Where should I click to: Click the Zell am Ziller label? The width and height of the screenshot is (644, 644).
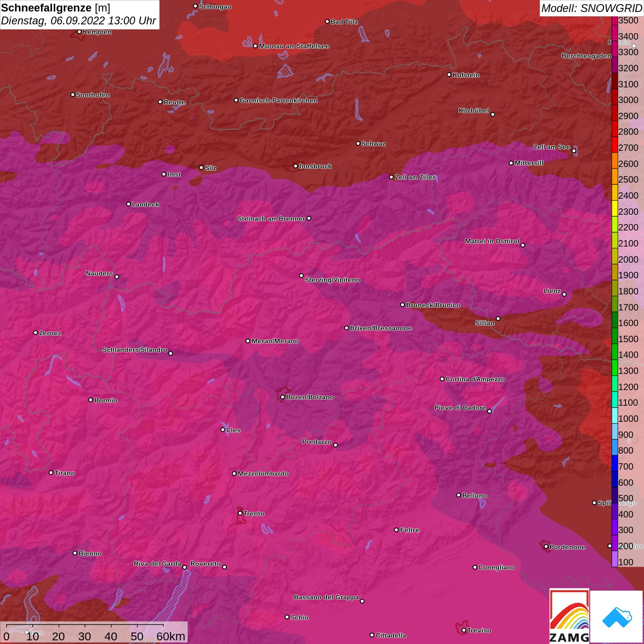click(x=415, y=177)
